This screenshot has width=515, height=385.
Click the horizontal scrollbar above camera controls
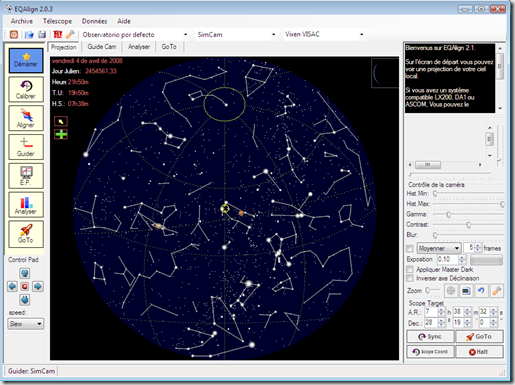click(445, 165)
